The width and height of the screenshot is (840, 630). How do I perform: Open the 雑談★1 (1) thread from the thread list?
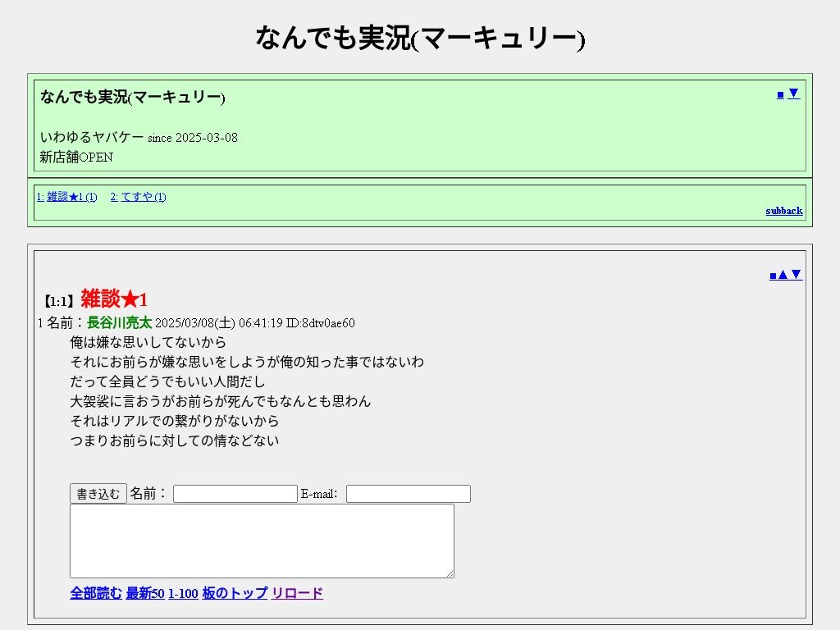(x=72, y=197)
